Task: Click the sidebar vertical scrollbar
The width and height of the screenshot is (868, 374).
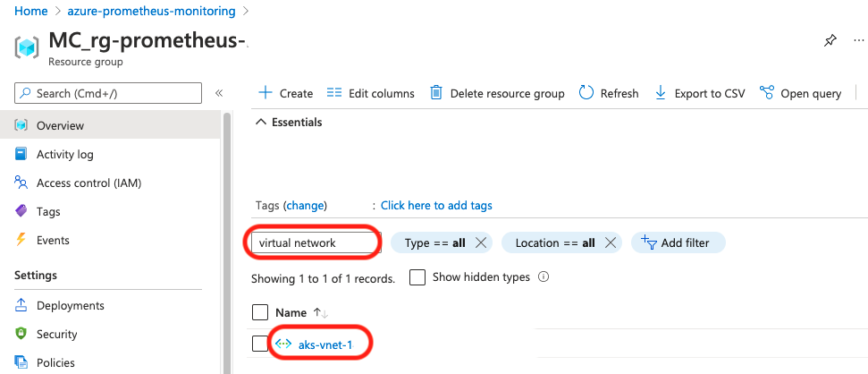Action: (x=226, y=243)
